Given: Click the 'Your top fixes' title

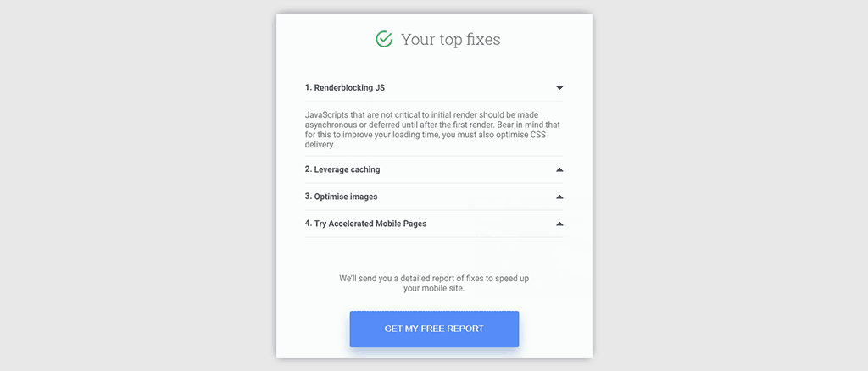Looking at the screenshot, I should point(451,40).
